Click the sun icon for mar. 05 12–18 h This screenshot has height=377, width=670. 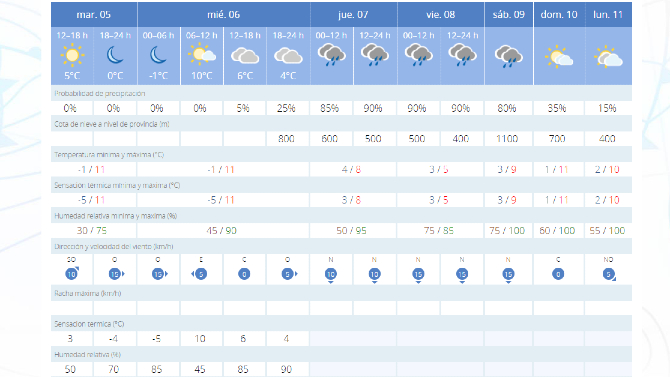click(72, 55)
